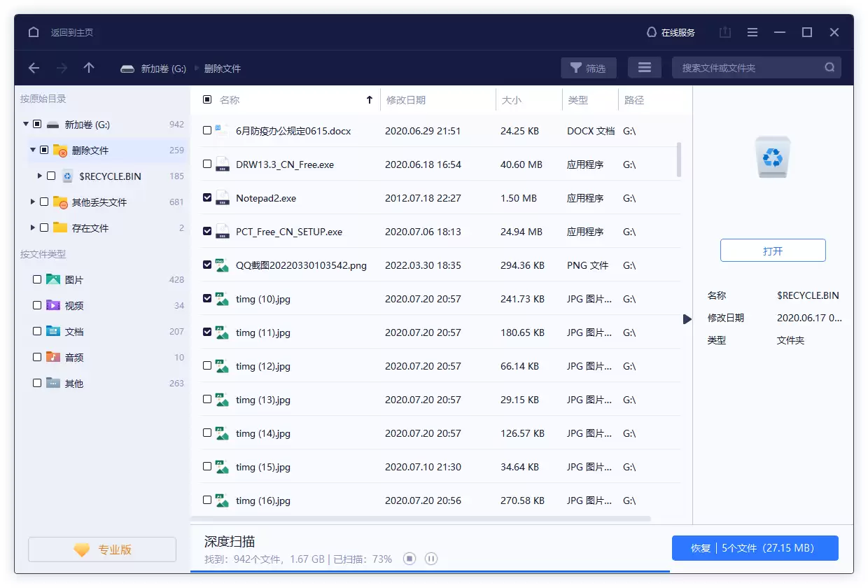Collapse the preview panel with side arrow
This screenshot has height=588, width=868.
(687, 319)
